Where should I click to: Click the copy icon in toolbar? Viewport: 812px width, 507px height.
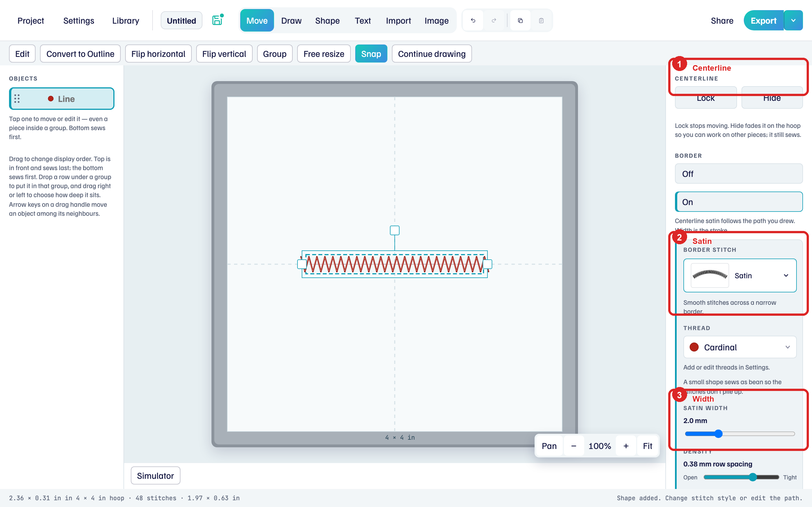(x=520, y=21)
